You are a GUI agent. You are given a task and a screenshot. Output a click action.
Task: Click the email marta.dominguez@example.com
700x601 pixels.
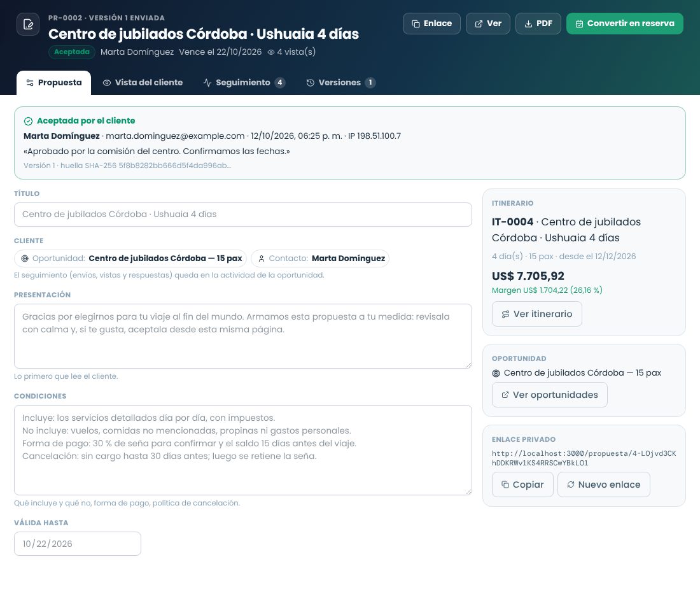click(175, 136)
